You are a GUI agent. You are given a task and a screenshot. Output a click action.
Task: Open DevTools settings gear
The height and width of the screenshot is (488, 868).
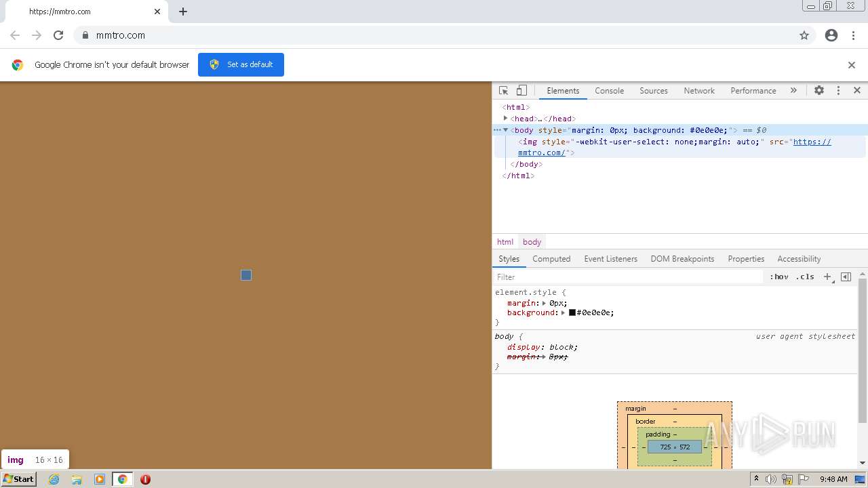point(819,91)
